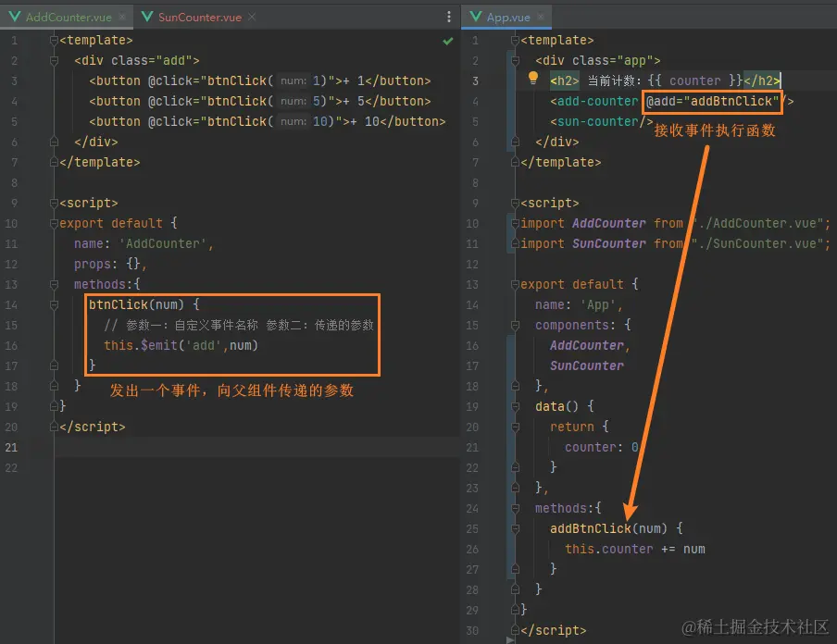The height and width of the screenshot is (644, 837).
Task: Click the </script> fold end marker in App.vue
Action: click(x=515, y=631)
